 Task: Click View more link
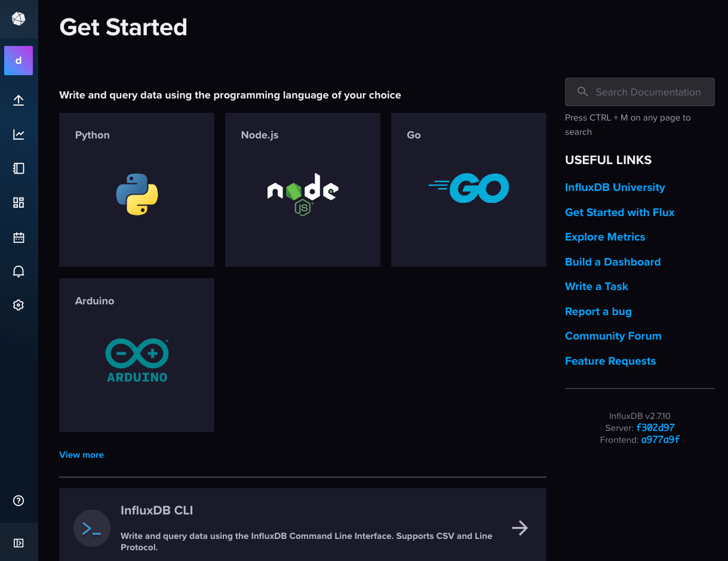click(81, 455)
